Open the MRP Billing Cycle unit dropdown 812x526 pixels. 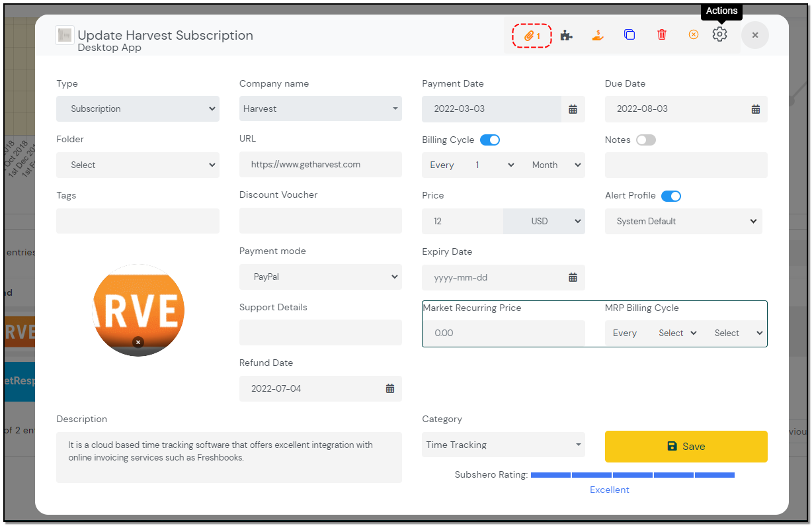[737, 333]
